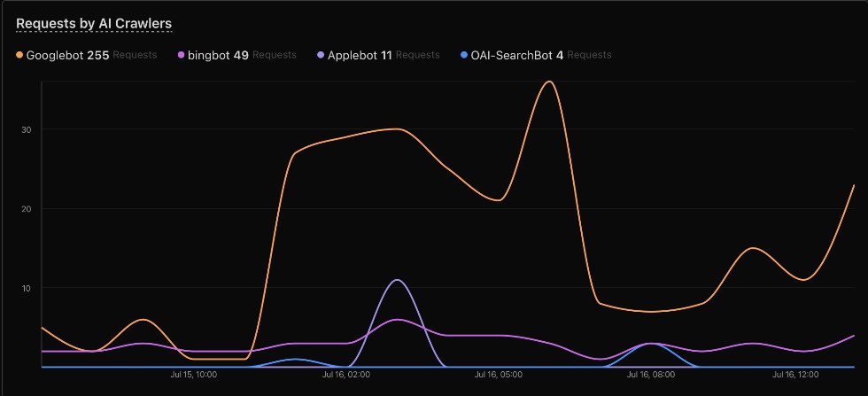Select the 'Jul 16, 12:00' time label

click(795, 375)
